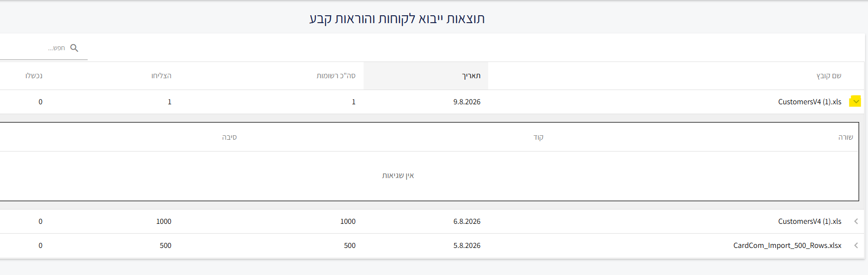Sort by the נכשלו column header
The height and width of the screenshot is (275, 868).
(x=34, y=76)
